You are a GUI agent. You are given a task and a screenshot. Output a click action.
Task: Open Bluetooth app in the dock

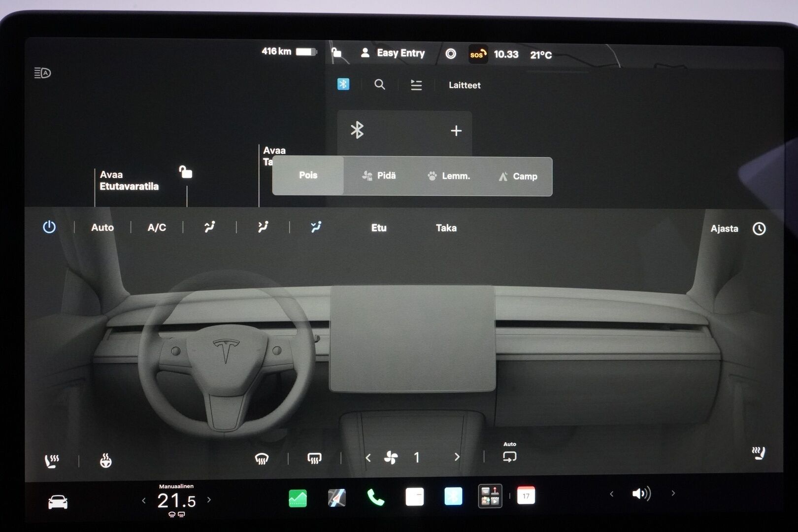[453, 496]
